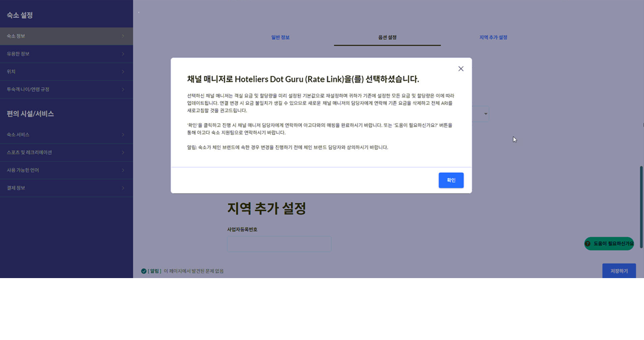
Task: Select 숙소 정보 in the sidebar
Action: pos(66,36)
